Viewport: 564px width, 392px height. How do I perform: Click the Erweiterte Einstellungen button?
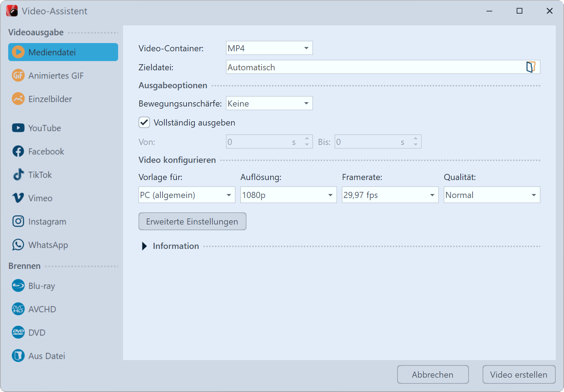pos(192,221)
